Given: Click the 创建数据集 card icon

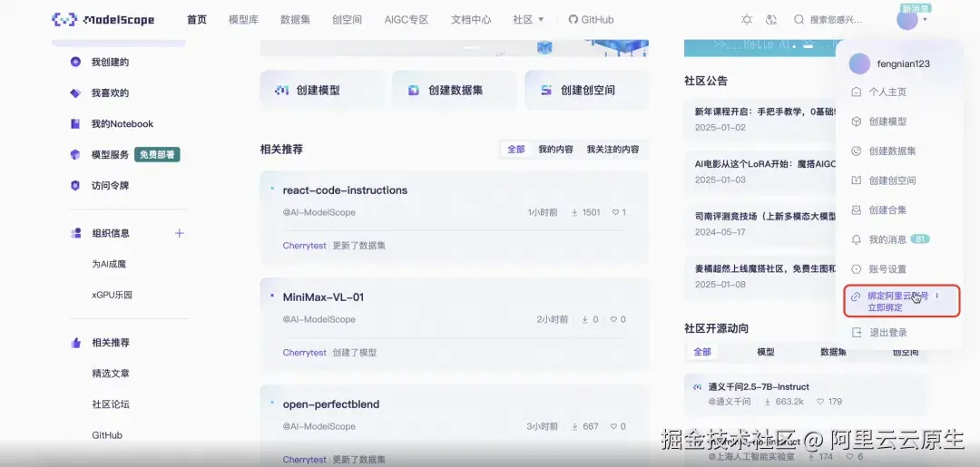Looking at the screenshot, I should (x=413, y=91).
